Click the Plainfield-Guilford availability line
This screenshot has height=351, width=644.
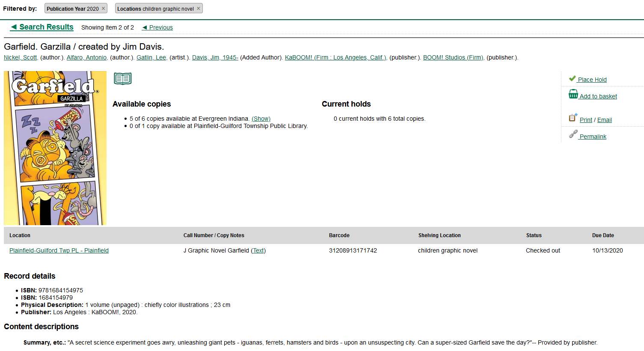[219, 126]
